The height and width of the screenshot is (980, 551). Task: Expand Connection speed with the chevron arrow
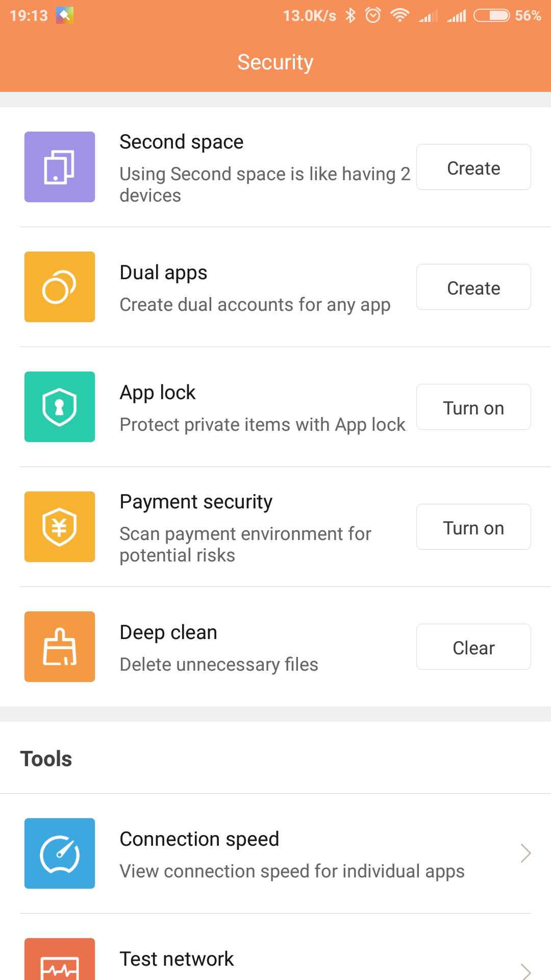coord(525,853)
